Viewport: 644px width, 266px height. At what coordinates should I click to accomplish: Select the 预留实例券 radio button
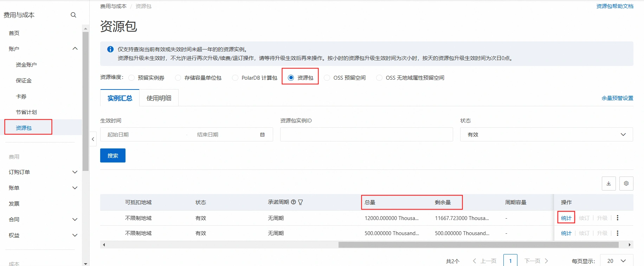click(x=131, y=78)
